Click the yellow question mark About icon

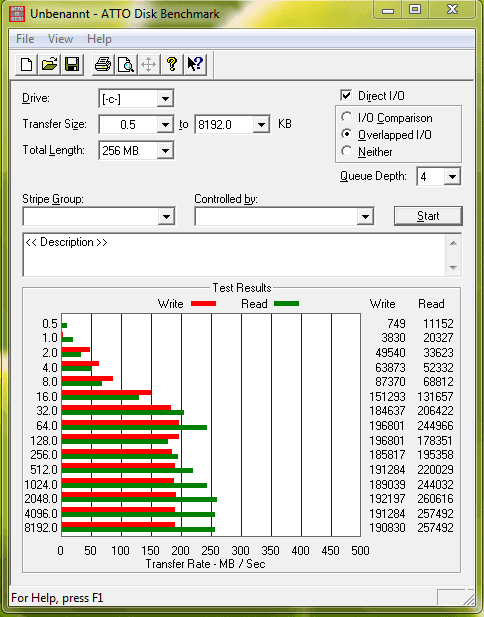[x=172, y=64]
